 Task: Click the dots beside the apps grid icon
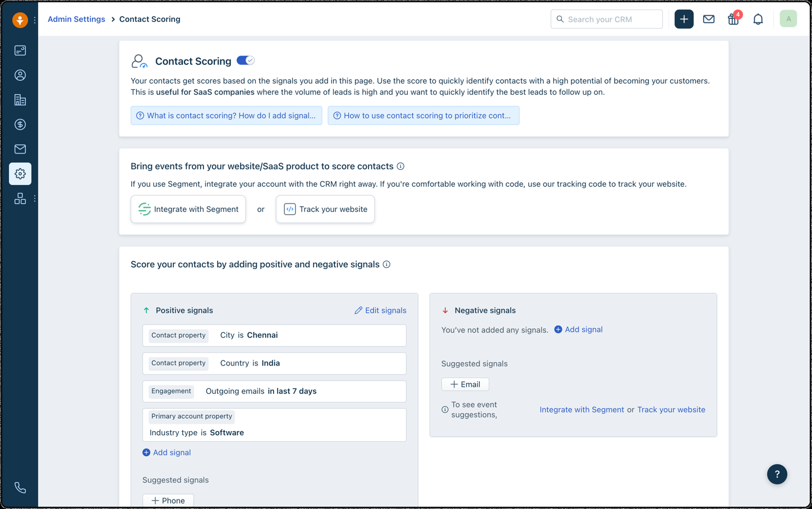[x=35, y=198]
